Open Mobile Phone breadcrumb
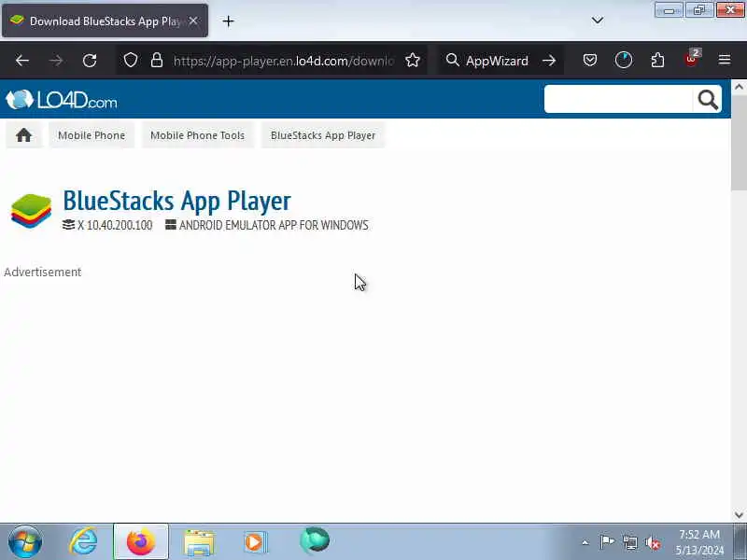 point(92,135)
